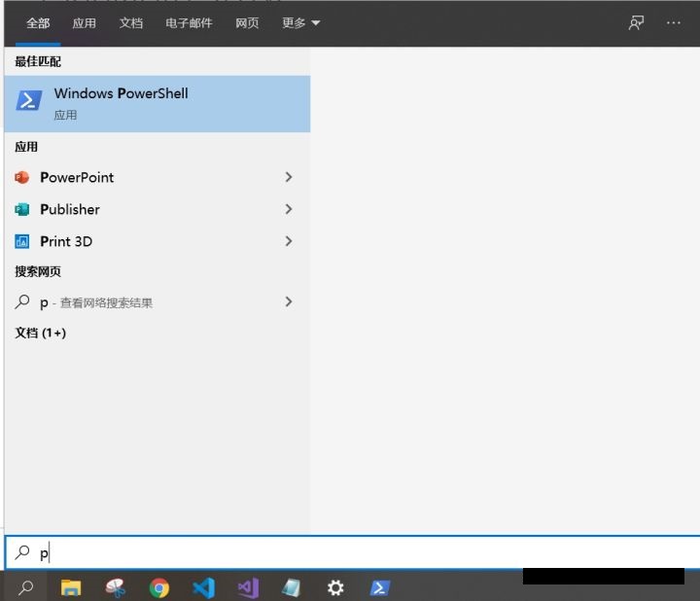Image resolution: width=700 pixels, height=601 pixels.
Task: Open Visual Studio from taskbar
Action: [248, 588]
